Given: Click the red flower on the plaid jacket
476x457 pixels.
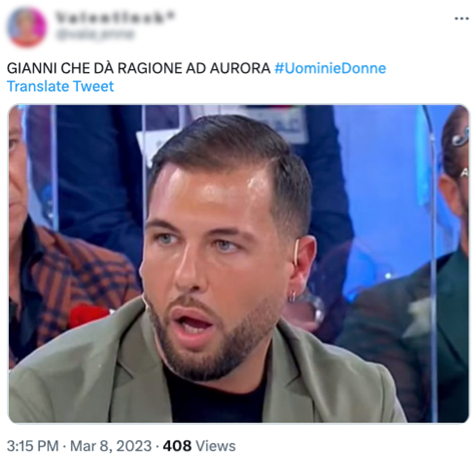Looking at the screenshot, I should 87,315.
